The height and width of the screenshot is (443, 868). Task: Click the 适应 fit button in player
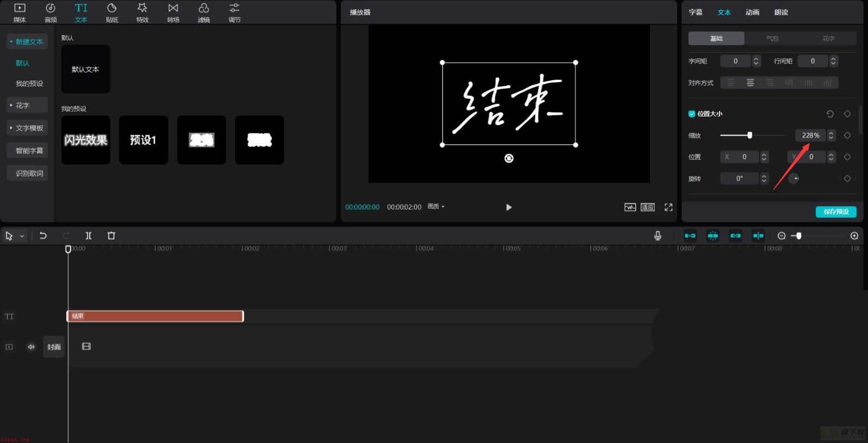[x=648, y=207]
